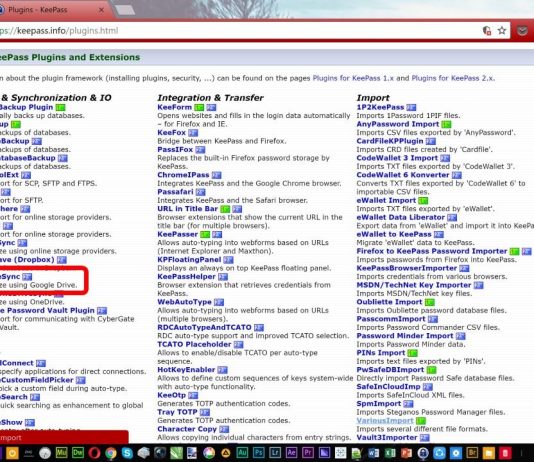534x462 pixels.
Task: Click the version icon beside WebAutoType
Action: click(219, 302)
